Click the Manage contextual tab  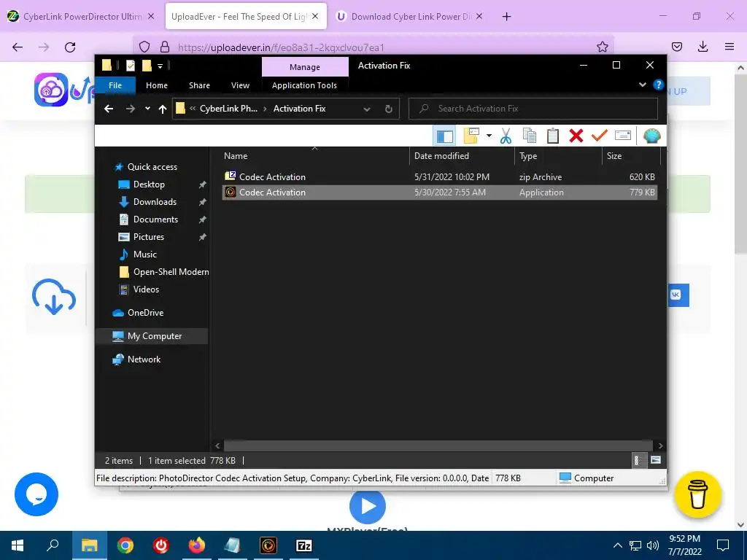(305, 67)
